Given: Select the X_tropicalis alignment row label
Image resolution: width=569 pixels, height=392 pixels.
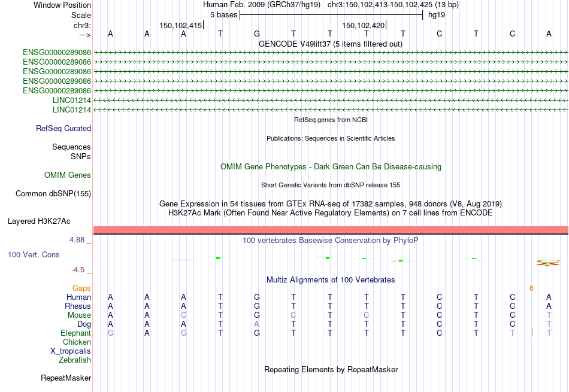Looking at the screenshot, I should [71, 351].
